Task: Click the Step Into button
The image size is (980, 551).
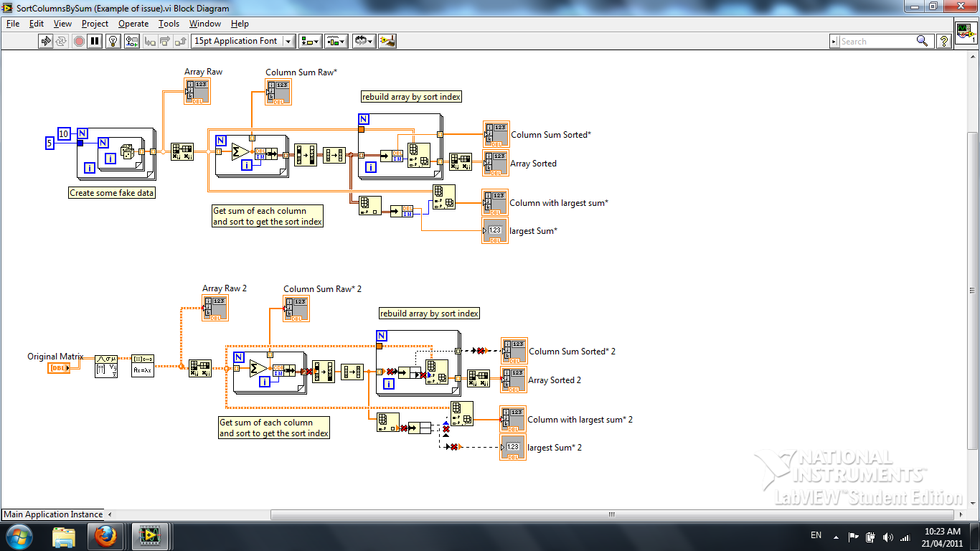Action: [150, 41]
